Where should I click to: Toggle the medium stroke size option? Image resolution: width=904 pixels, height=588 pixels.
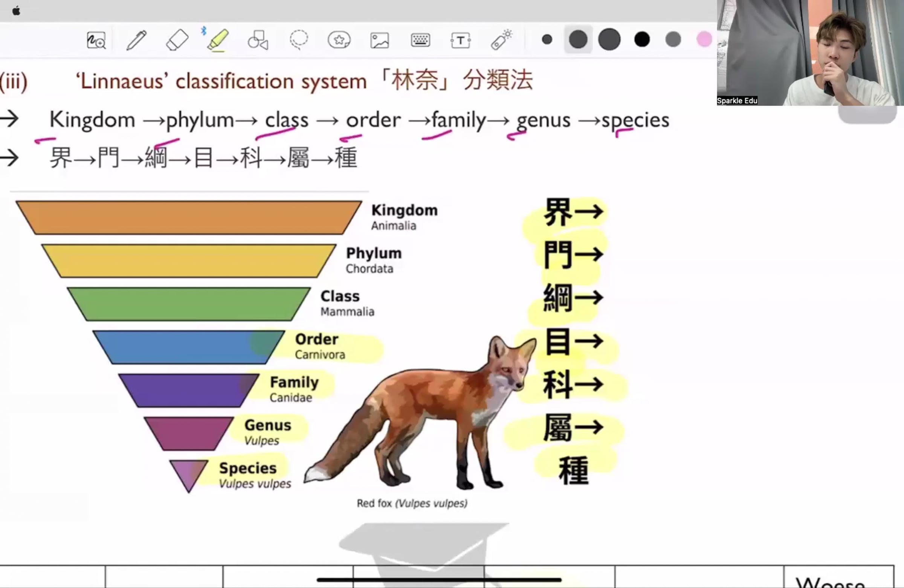(578, 39)
